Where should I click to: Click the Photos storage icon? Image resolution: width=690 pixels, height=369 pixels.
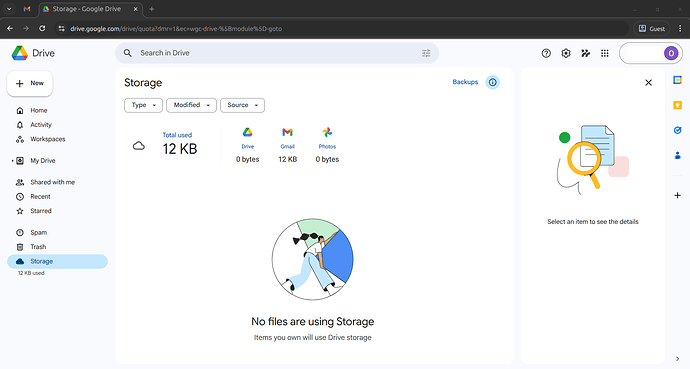(327, 132)
